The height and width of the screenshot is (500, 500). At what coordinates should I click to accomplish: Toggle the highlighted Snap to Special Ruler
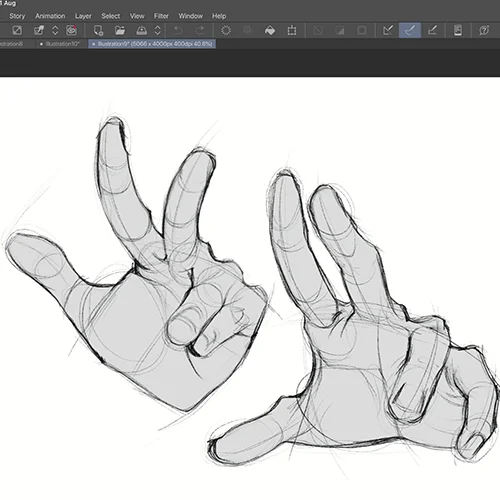(x=410, y=31)
